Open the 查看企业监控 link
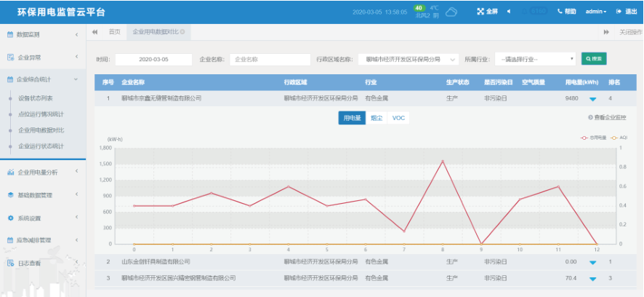644x297 pixels. tap(607, 117)
